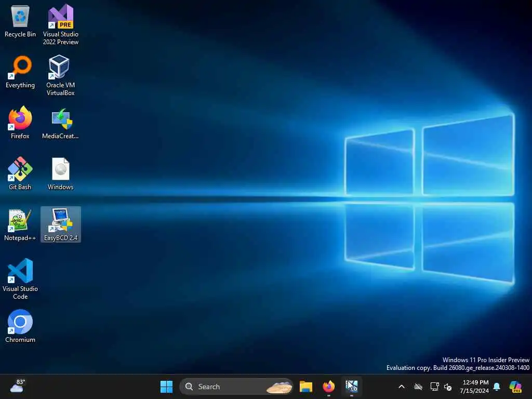The height and width of the screenshot is (399, 532).
Task: Select the Firefox desktop shortcut
Action: pyautogui.click(x=20, y=123)
